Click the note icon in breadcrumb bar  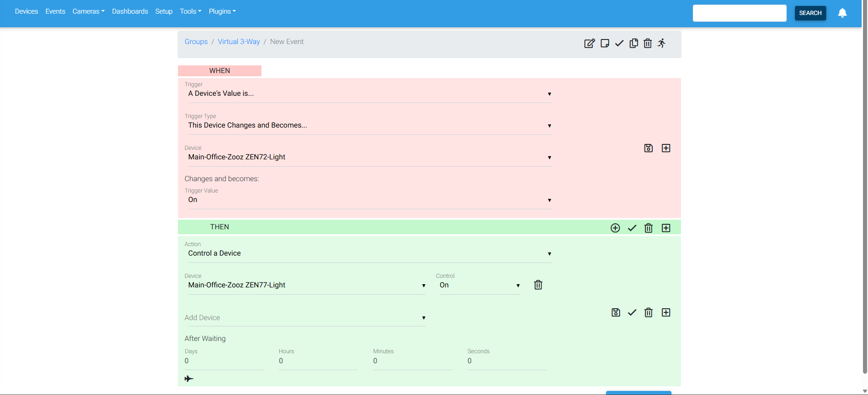(x=605, y=43)
